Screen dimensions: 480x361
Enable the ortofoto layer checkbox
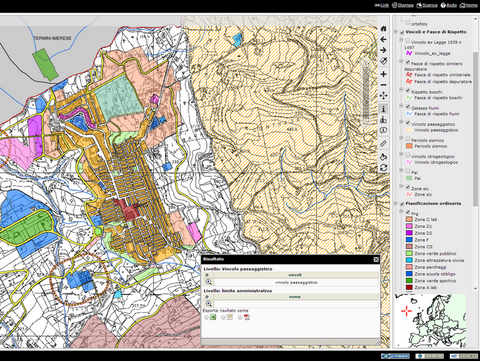tap(408, 22)
